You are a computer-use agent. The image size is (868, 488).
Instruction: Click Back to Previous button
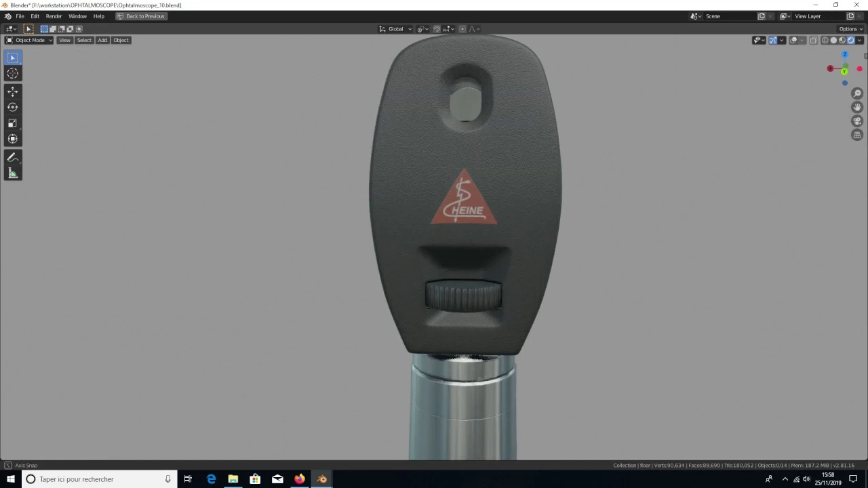pyautogui.click(x=141, y=16)
